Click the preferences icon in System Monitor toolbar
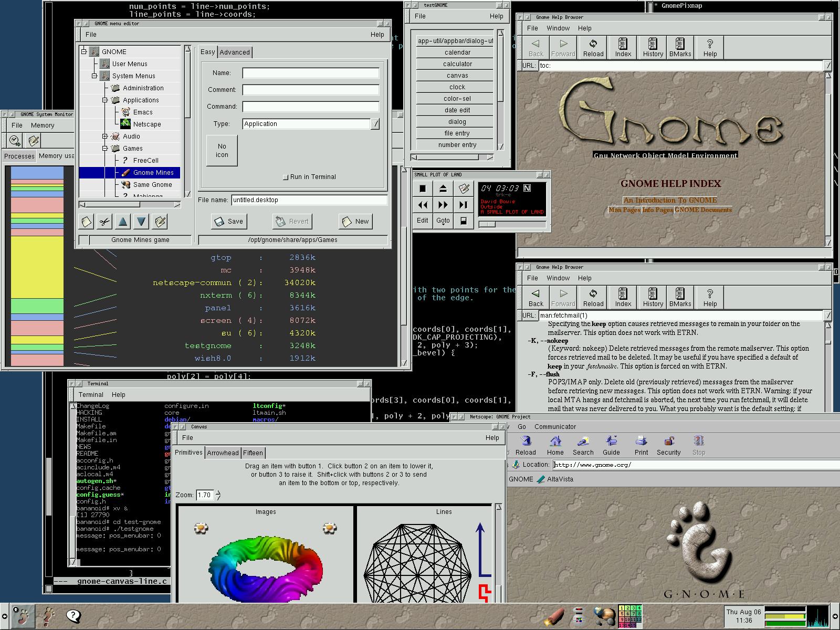 coord(34,141)
